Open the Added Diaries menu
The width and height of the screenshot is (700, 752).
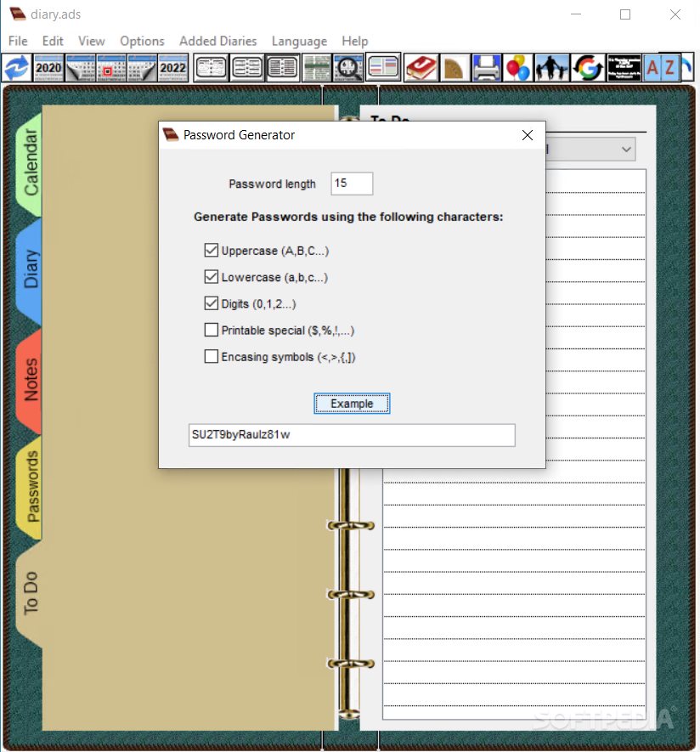pos(218,41)
